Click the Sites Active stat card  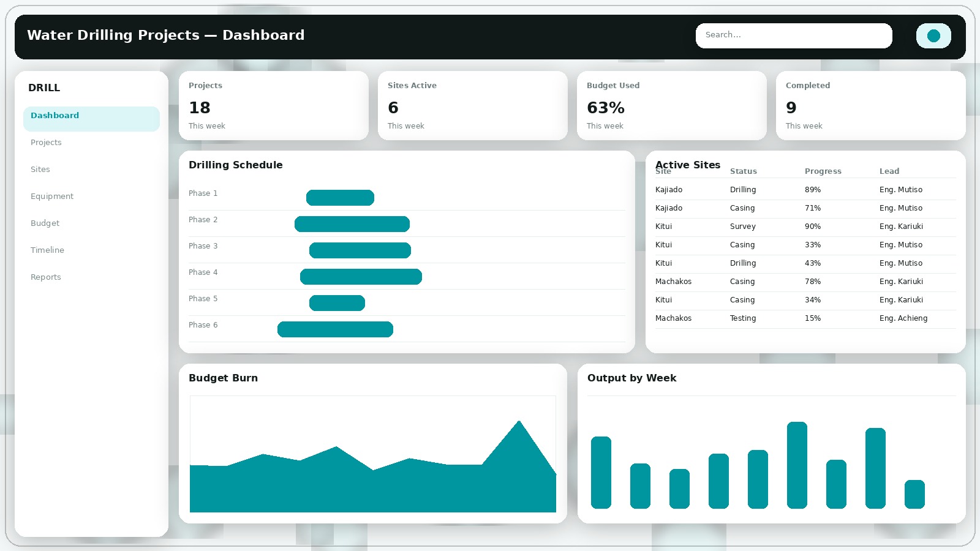(472, 105)
